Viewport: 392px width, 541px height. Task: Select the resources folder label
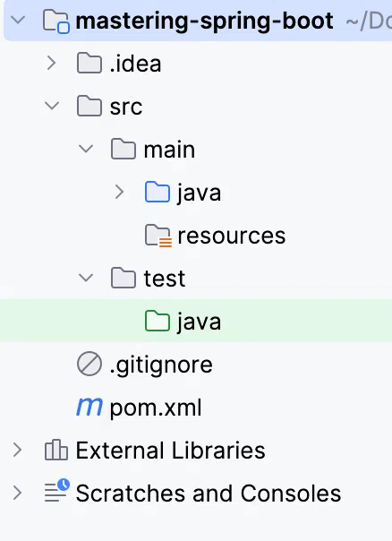(231, 236)
